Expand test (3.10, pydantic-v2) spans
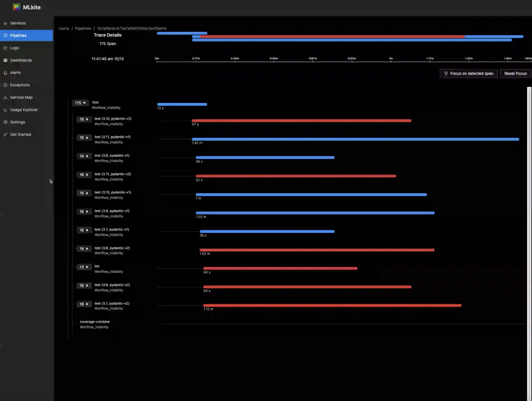This screenshot has width=532, height=401. tap(84, 119)
